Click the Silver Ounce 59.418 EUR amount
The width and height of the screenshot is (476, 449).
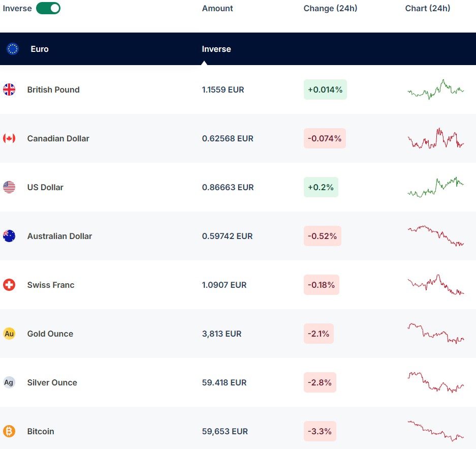point(224,382)
